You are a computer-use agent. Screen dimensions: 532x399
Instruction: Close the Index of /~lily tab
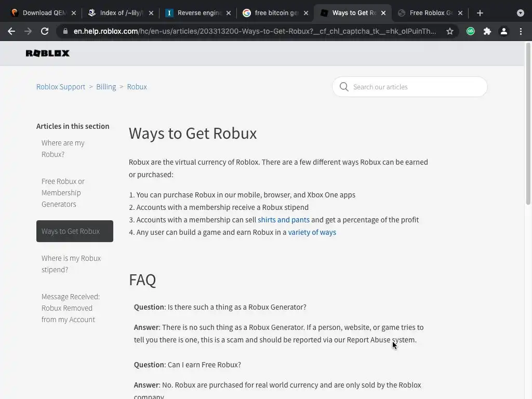coord(151,13)
